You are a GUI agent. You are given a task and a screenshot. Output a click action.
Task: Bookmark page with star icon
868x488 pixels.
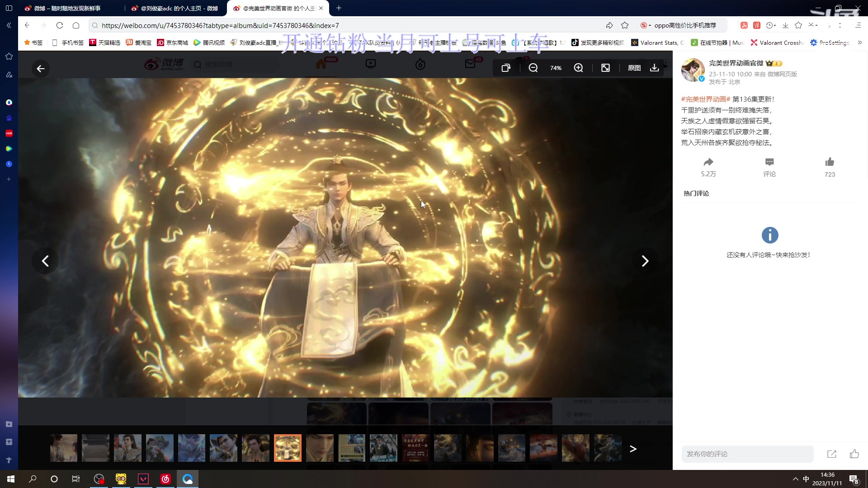pyautogui.click(x=625, y=25)
